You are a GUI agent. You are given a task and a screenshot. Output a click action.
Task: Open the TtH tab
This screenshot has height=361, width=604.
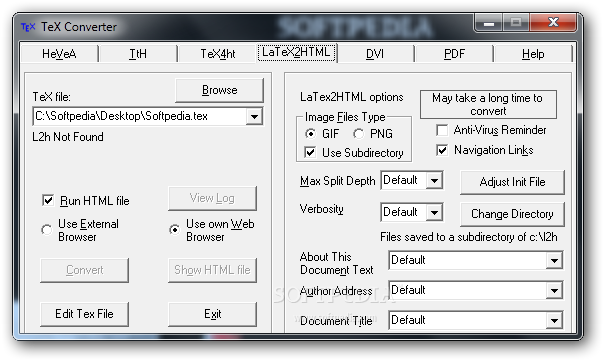coord(138,54)
